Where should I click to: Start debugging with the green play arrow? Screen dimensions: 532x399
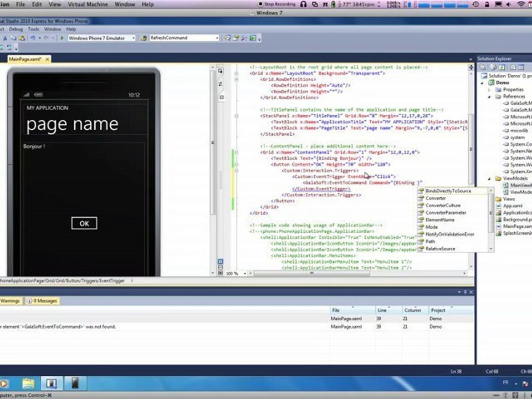[x=62, y=38]
